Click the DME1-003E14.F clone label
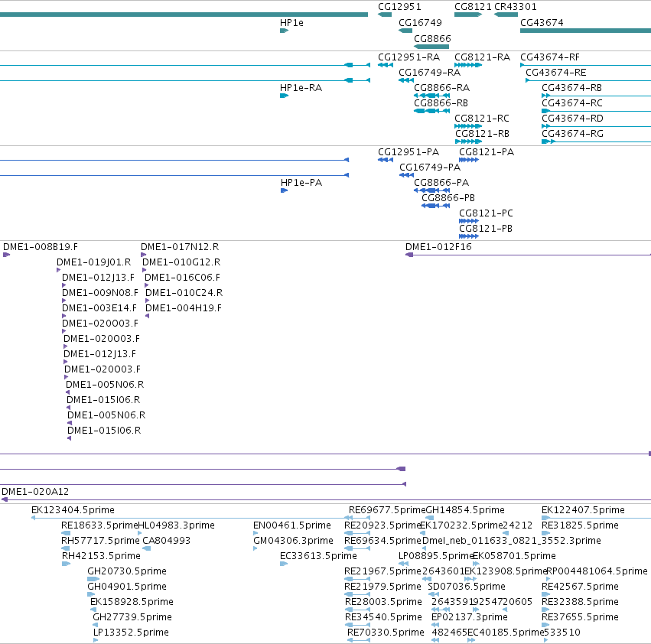Image resolution: width=651 pixels, height=644 pixels. point(99,308)
